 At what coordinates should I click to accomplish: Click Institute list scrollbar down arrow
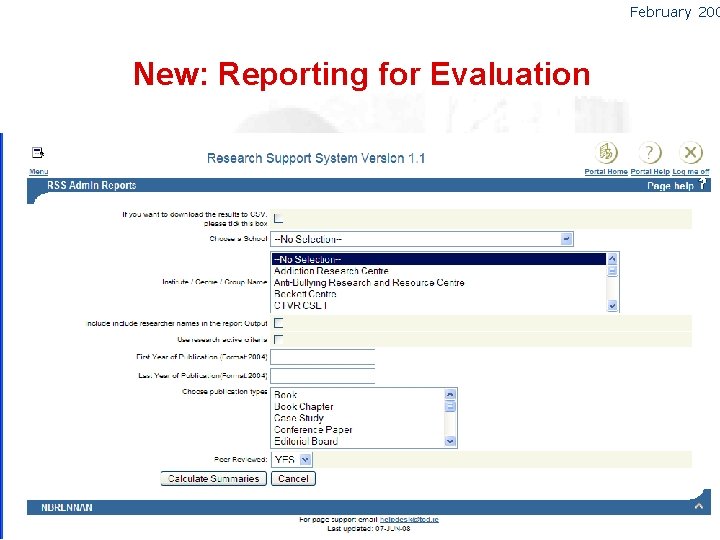coord(612,305)
